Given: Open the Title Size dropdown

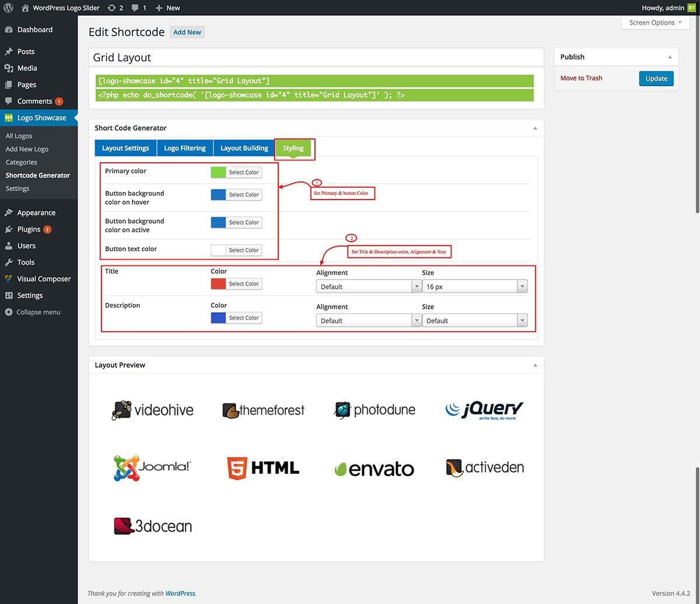Looking at the screenshot, I should tap(475, 287).
